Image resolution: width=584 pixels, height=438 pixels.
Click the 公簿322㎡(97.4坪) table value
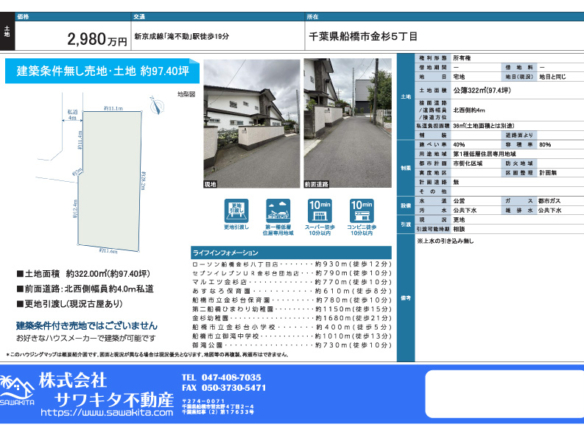(482, 90)
